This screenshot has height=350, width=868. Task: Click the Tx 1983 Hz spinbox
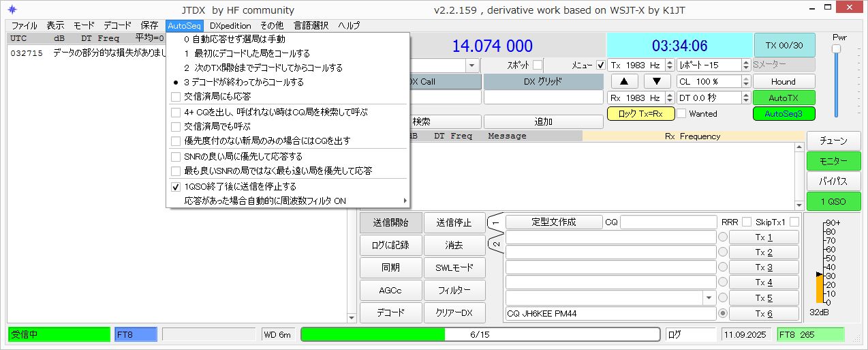(x=639, y=65)
